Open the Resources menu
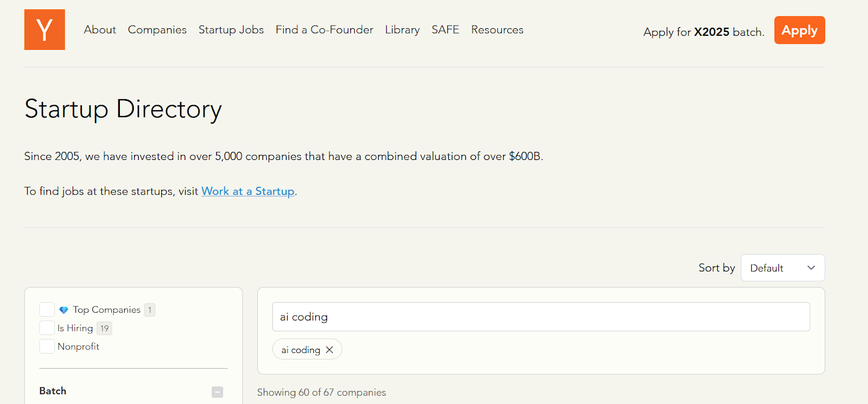 tap(497, 30)
